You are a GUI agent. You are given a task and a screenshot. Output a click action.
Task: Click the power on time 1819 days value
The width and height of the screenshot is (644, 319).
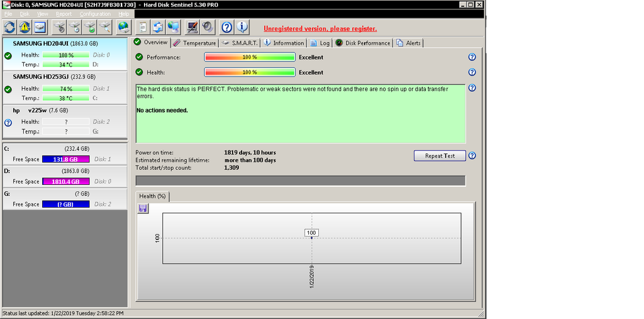pos(250,153)
